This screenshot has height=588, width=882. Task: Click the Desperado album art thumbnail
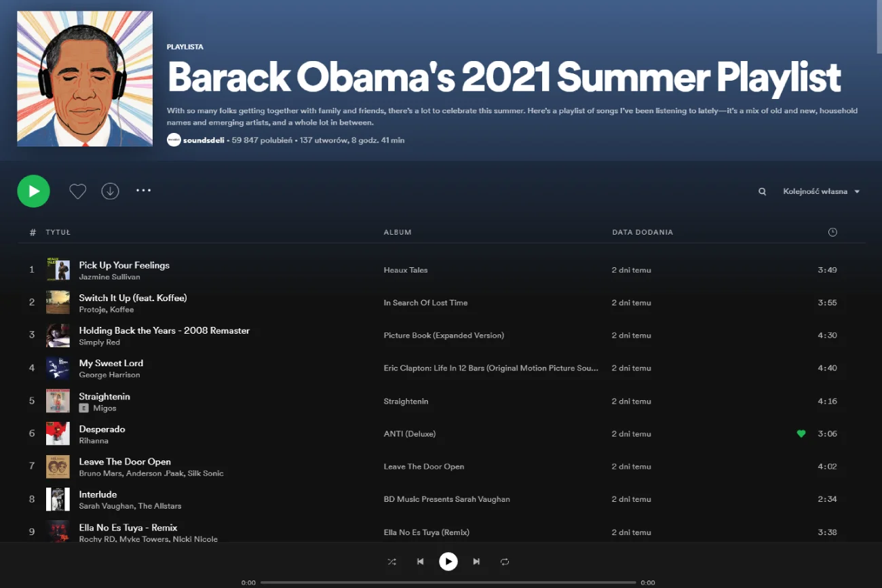(x=58, y=433)
